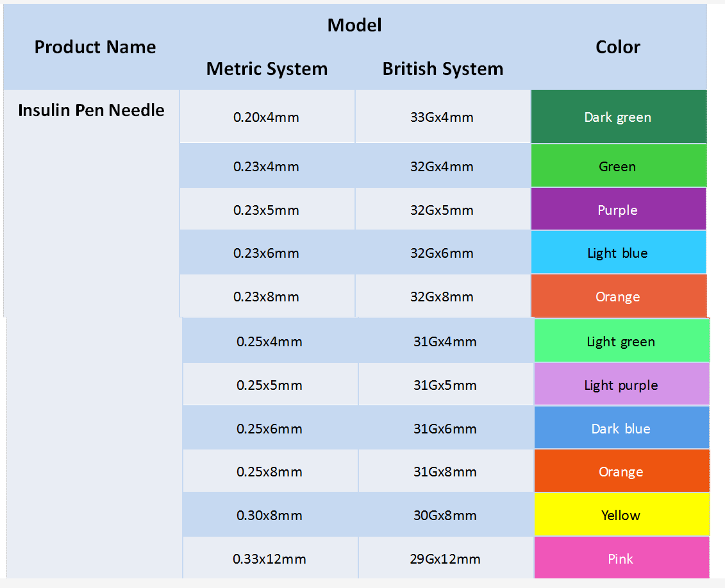Image resolution: width=725 pixels, height=588 pixels.
Task: Click the Pink color cell
Action: point(621,559)
